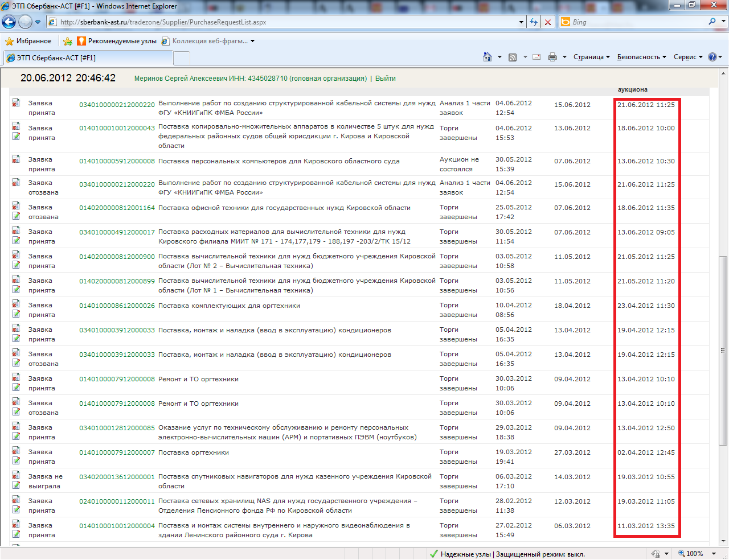Click the RSS feeds icon
The height and width of the screenshot is (560, 729).
(x=513, y=57)
